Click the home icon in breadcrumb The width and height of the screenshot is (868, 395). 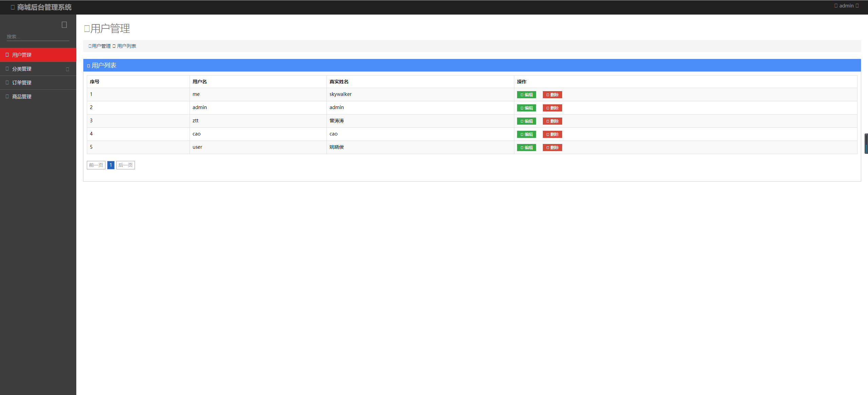[90, 46]
